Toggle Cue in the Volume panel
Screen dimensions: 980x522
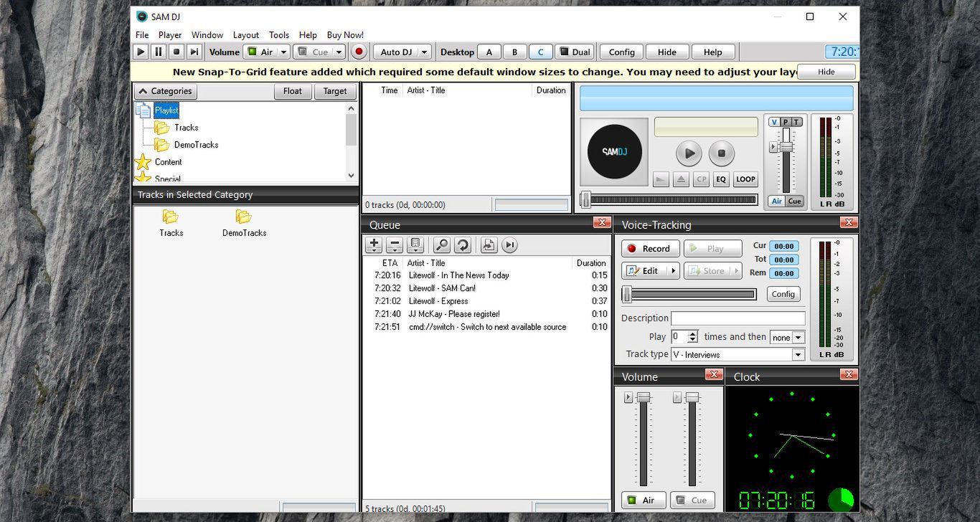coord(692,500)
